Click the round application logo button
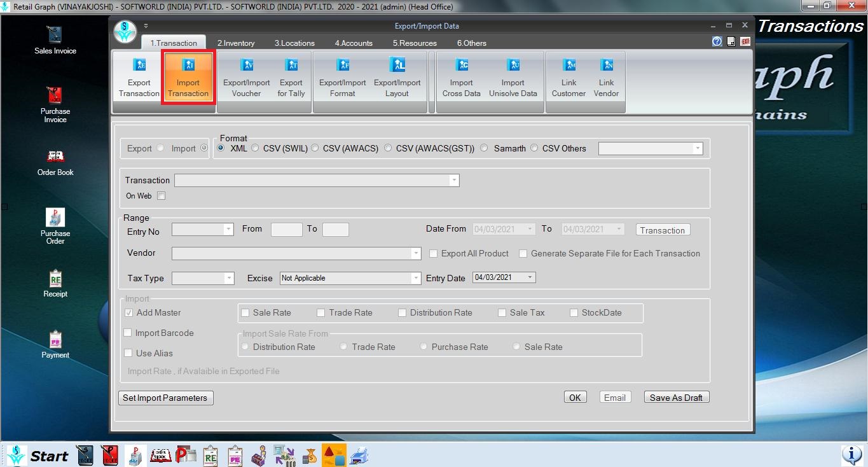 coord(125,32)
